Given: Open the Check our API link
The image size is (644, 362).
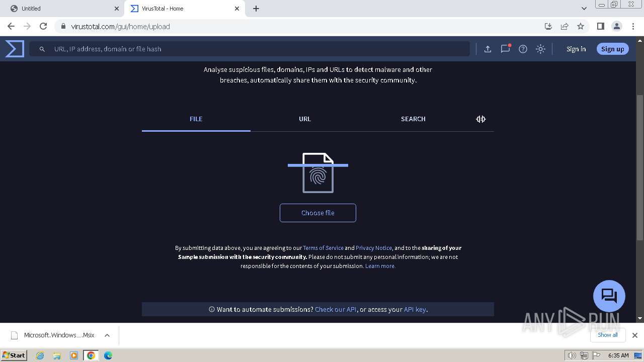Looking at the screenshot, I should (336, 309).
